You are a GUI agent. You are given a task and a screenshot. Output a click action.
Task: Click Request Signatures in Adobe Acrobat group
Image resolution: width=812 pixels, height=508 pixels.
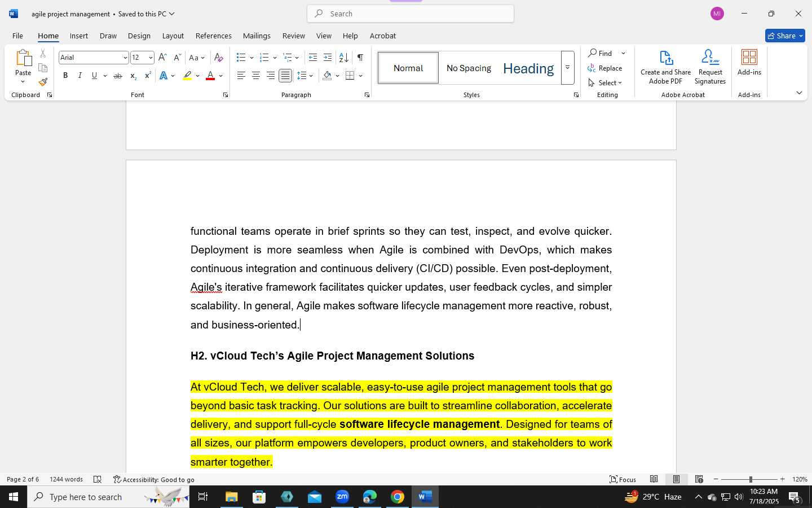[710, 67]
